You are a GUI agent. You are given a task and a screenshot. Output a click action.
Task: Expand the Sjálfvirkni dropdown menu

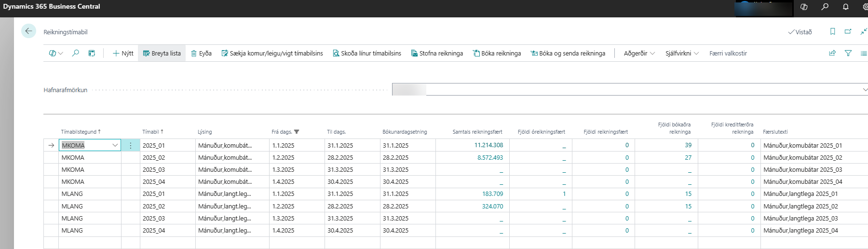coord(682,53)
